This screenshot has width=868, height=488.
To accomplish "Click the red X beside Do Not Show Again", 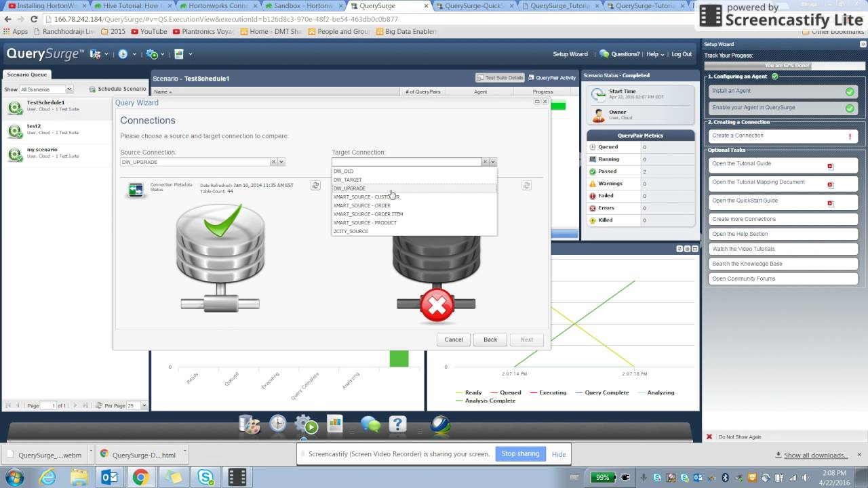I will [709, 437].
